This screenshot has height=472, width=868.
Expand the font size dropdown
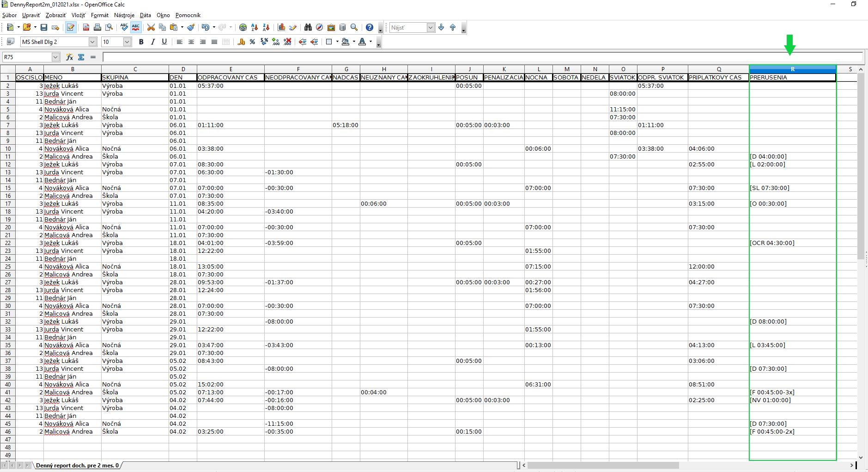[127, 42]
